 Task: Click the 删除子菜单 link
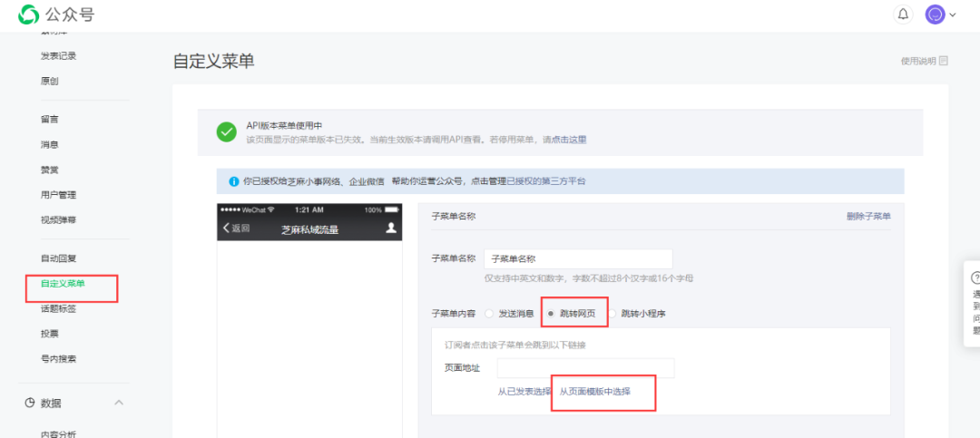868,216
